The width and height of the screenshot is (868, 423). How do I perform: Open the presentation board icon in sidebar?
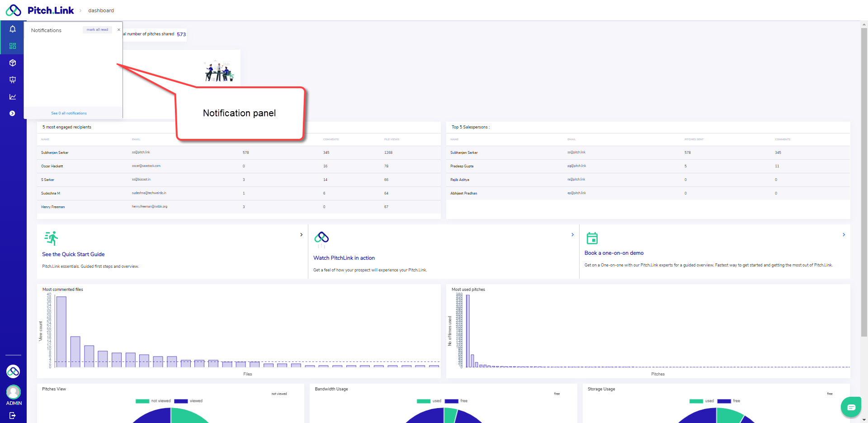[x=13, y=80]
